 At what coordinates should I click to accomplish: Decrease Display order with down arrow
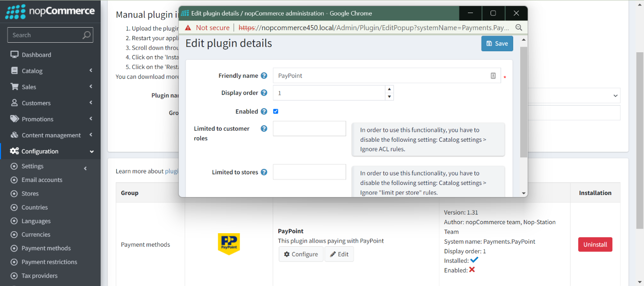pyautogui.click(x=389, y=97)
